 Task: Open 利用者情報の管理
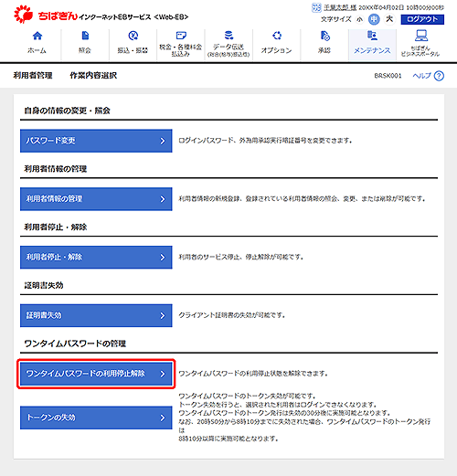click(x=96, y=199)
